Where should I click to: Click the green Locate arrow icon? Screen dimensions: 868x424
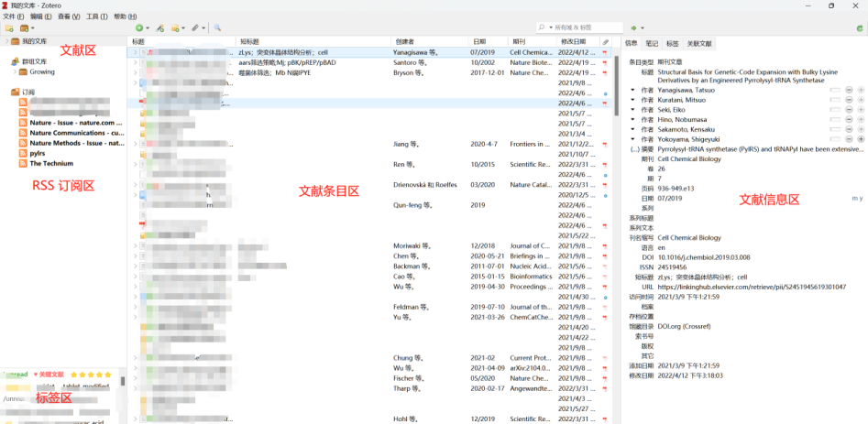[x=633, y=27]
